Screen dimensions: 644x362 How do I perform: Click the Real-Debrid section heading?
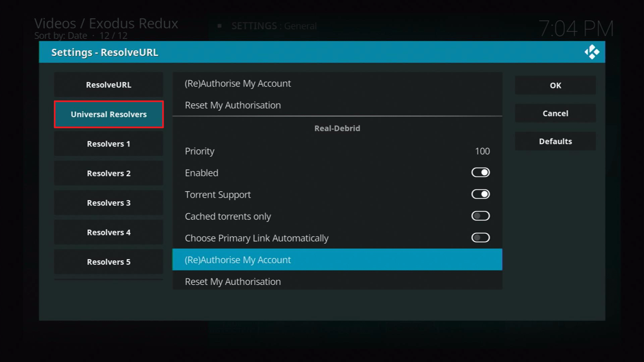click(337, 128)
